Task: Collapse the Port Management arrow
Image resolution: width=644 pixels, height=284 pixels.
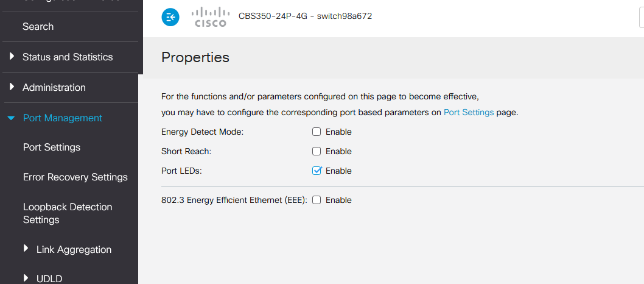Action: click(12, 118)
